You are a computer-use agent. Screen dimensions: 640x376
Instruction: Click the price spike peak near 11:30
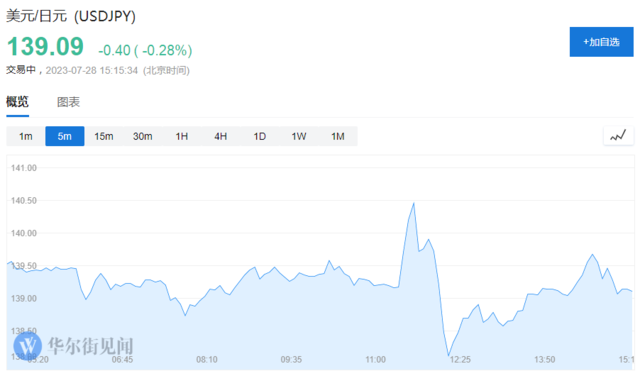pyautogui.click(x=414, y=203)
